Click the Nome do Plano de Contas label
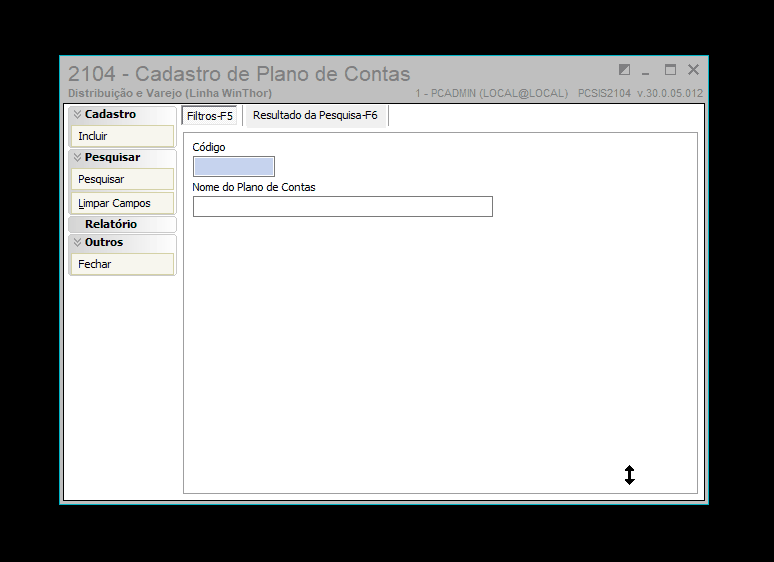This screenshot has height=562, width=774. [x=254, y=187]
